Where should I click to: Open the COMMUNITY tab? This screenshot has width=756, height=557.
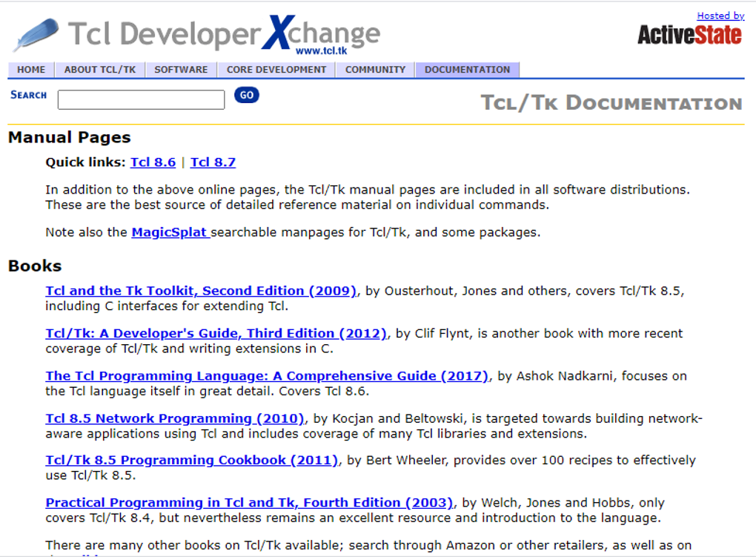coord(375,69)
